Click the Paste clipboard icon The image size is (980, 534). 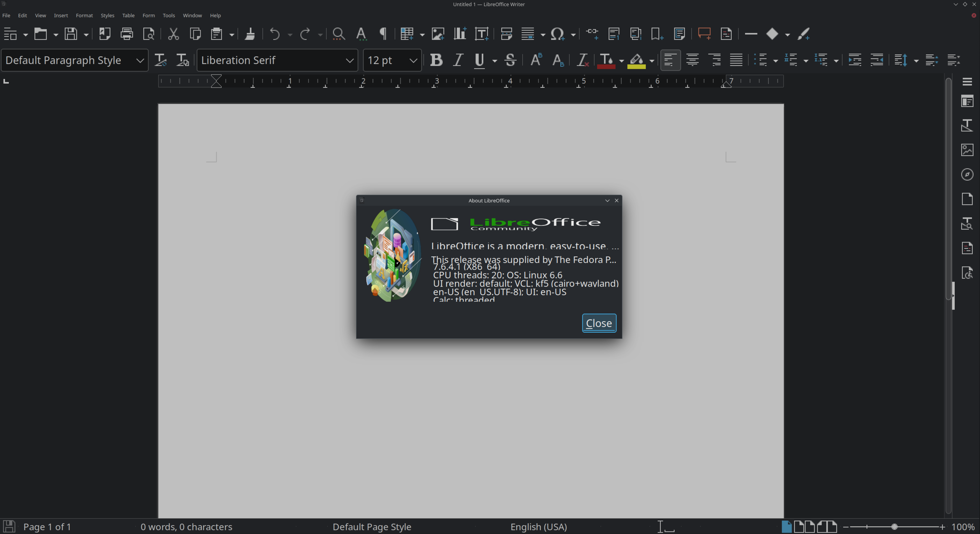[217, 34]
